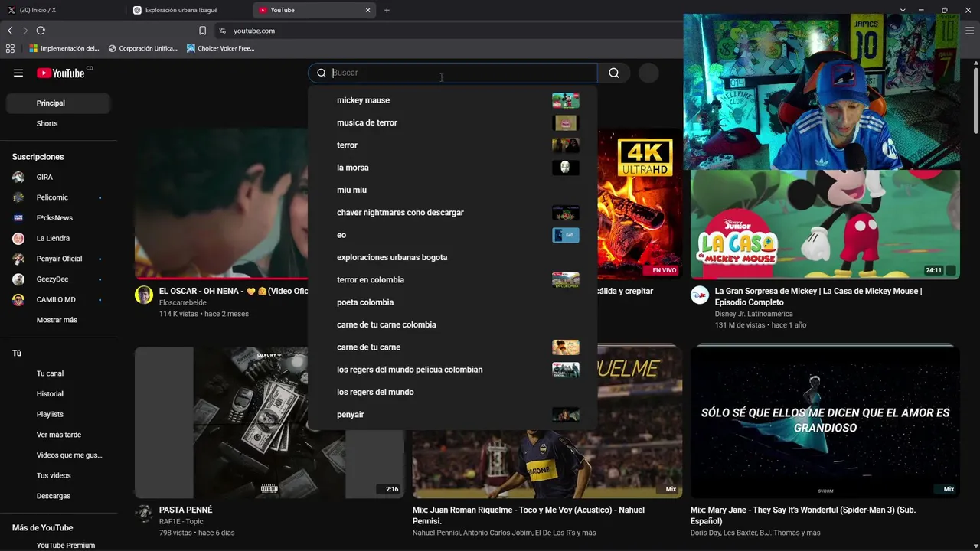Go to the YouTube logo home link

(x=61, y=73)
